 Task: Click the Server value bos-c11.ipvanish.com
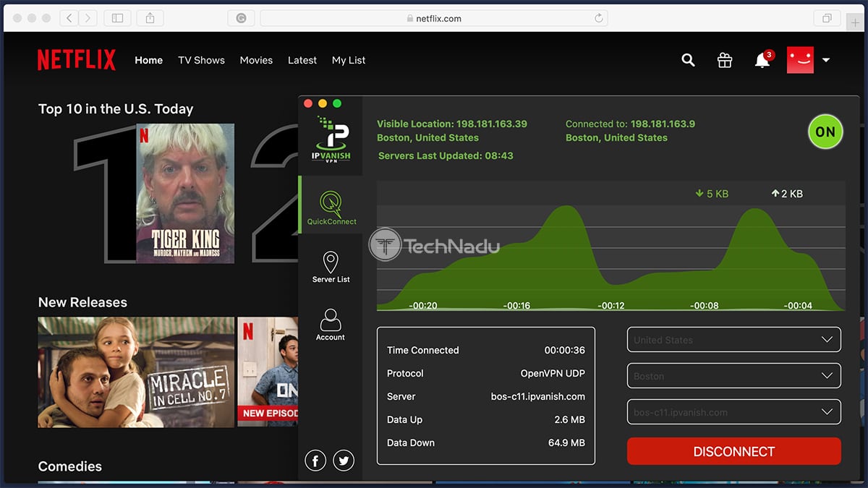(538, 396)
